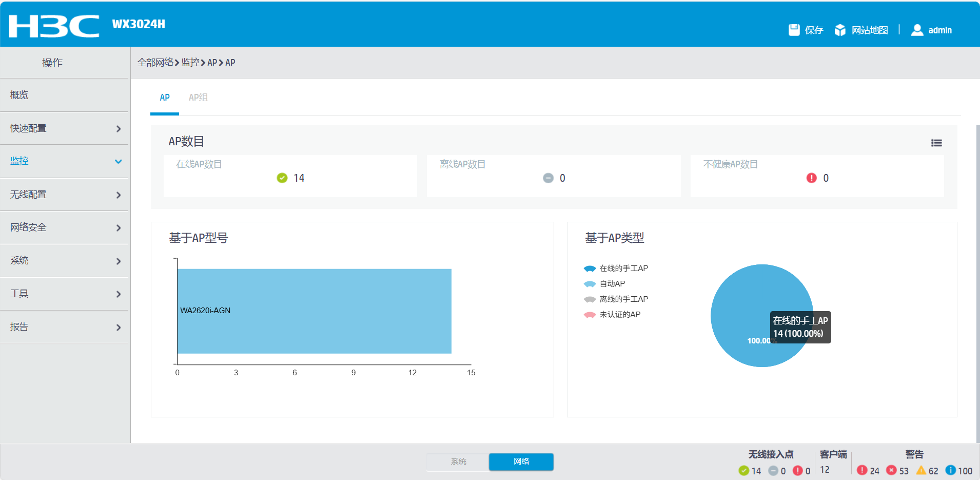Click the blue info alert icon showing 100

coord(950,470)
